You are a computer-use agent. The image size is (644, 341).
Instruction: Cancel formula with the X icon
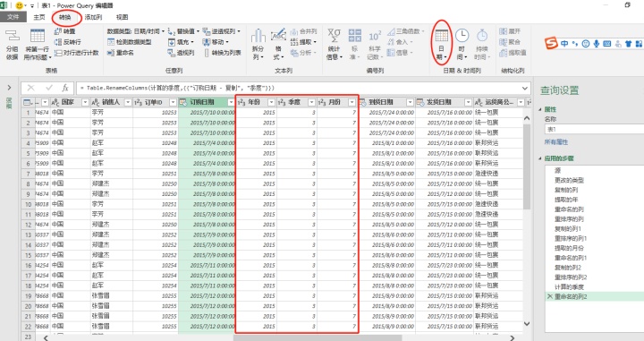coord(30,88)
